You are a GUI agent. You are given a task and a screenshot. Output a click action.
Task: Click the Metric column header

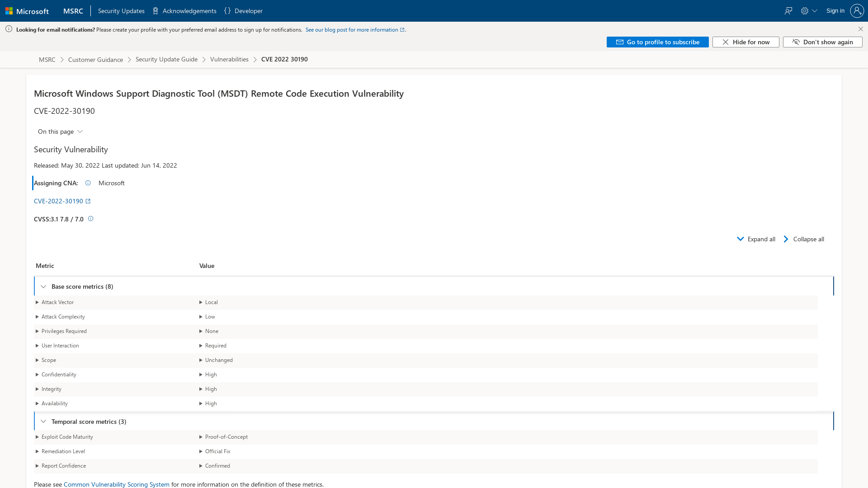click(45, 266)
